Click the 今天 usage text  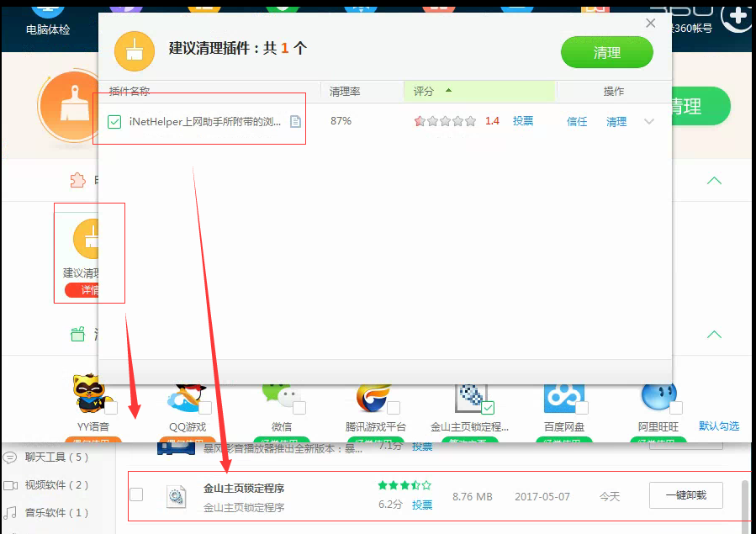pyautogui.click(x=610, y=496)
